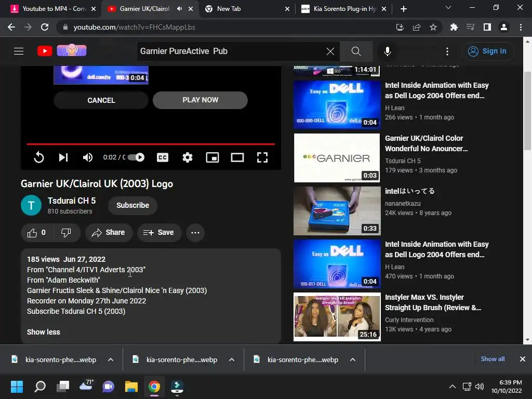
Task: Bookmark this page with star
Action: tap(433, 27)
